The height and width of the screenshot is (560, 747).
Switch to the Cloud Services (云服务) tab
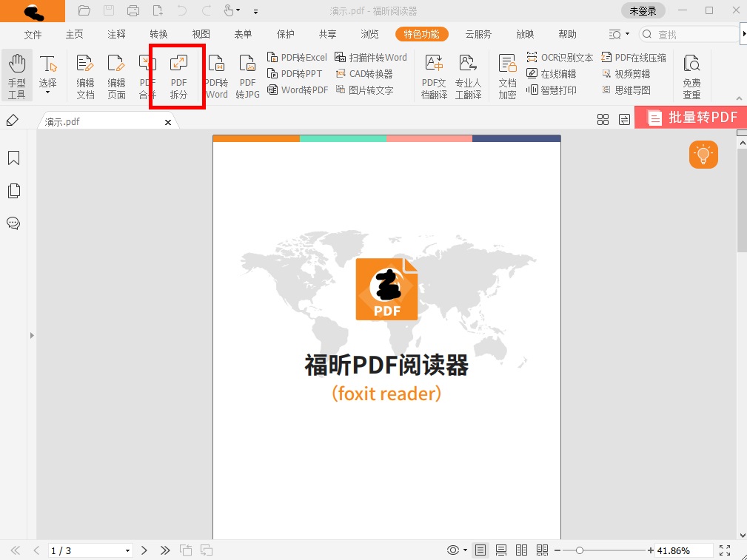pyautogui.click(x=478, y=34)
